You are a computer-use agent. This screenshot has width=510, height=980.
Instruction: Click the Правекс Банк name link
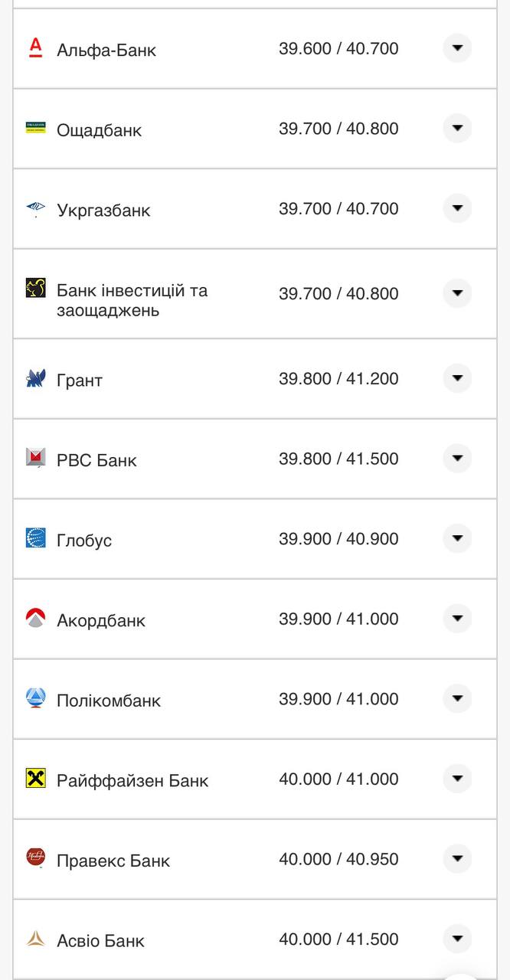113,861
